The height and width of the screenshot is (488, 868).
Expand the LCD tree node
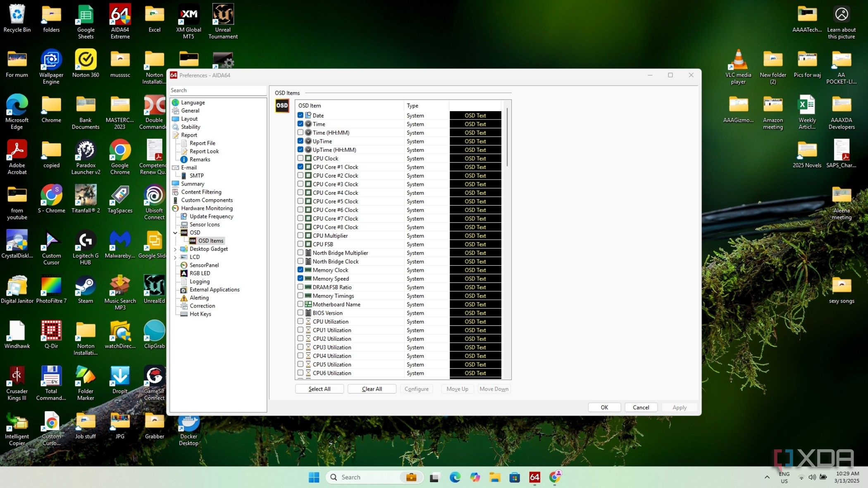coord(175,257)
